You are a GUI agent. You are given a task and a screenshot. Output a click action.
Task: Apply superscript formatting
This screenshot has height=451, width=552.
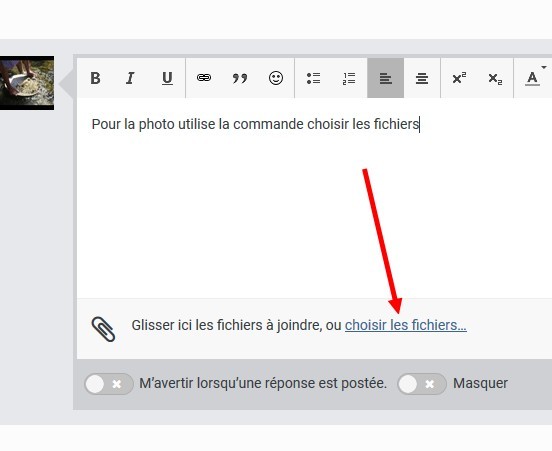point(459,78)
